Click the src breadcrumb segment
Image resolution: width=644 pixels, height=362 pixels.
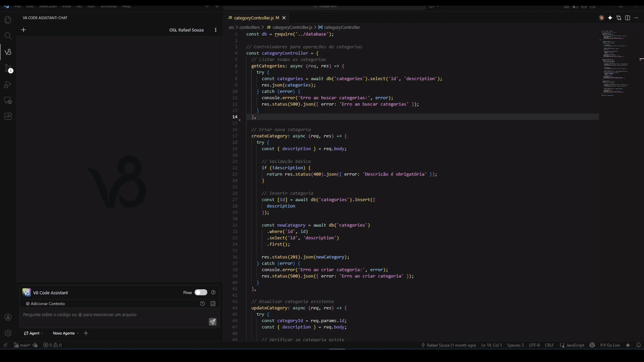pos(231,27)
